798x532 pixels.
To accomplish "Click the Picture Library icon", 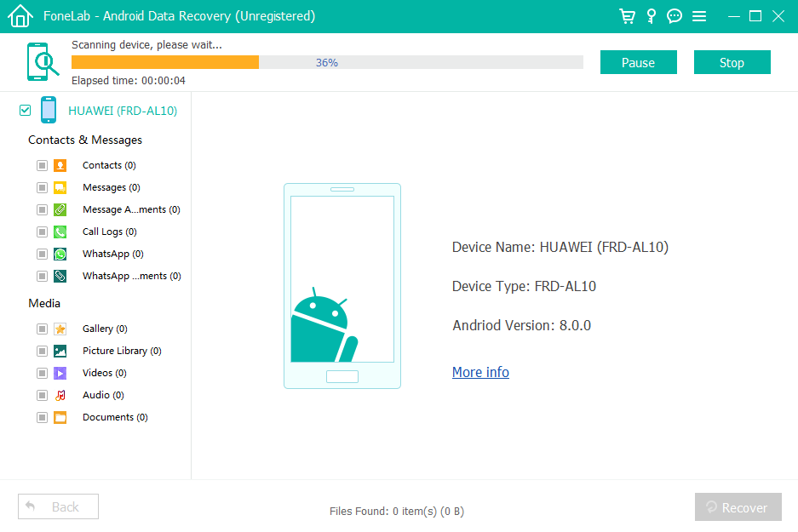I will (60, 351).
